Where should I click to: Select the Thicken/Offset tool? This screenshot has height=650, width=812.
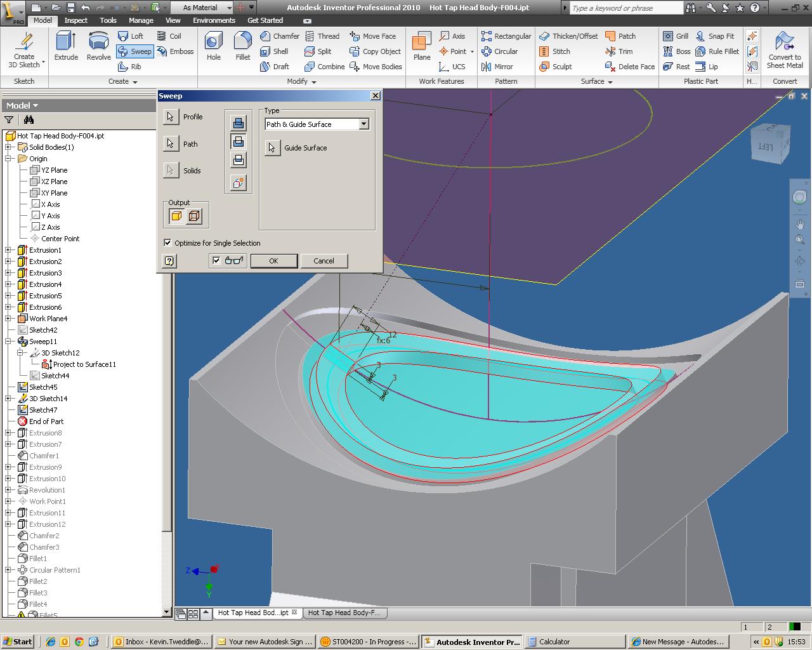568,36
